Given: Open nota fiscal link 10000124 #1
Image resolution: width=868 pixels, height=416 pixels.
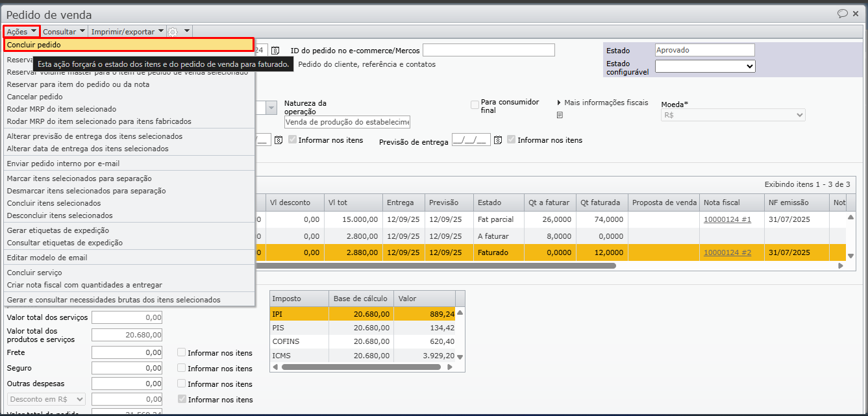Looking at the screenshot, I should coord(727,220).
